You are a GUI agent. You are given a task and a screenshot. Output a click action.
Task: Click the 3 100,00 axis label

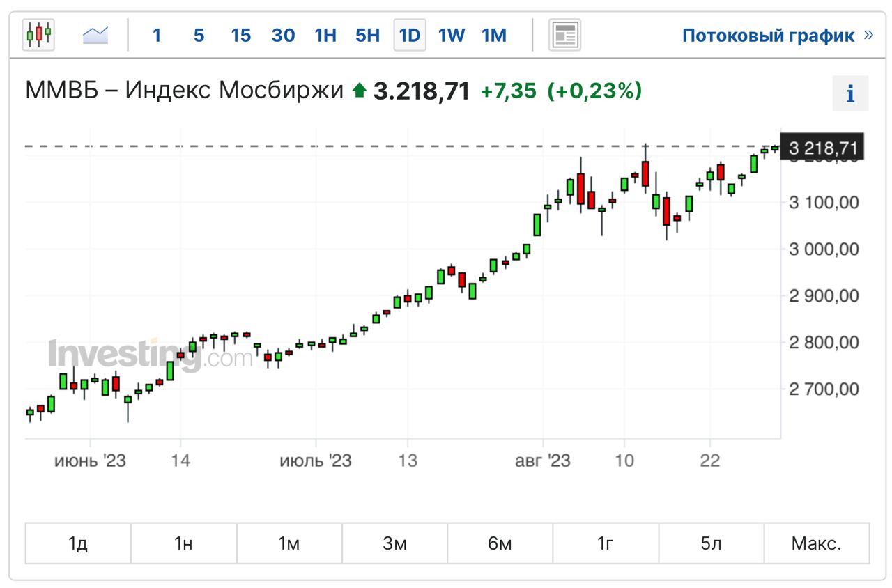click(x=823, y=203)
